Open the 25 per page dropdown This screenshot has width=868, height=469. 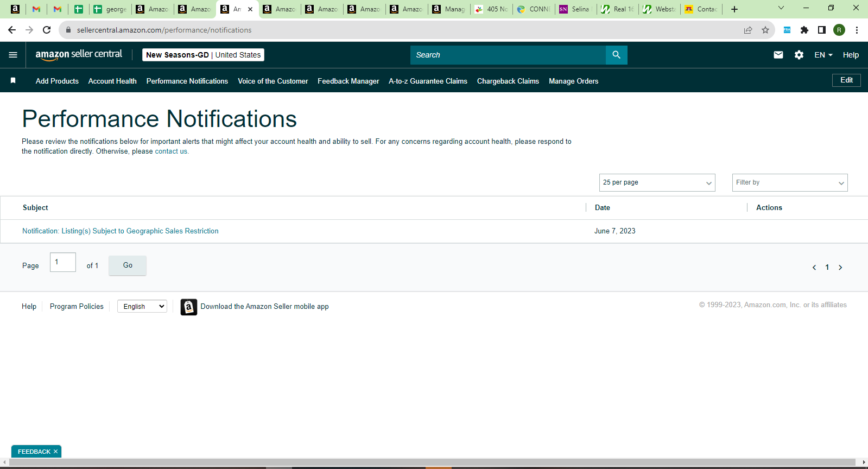[657, 182]
